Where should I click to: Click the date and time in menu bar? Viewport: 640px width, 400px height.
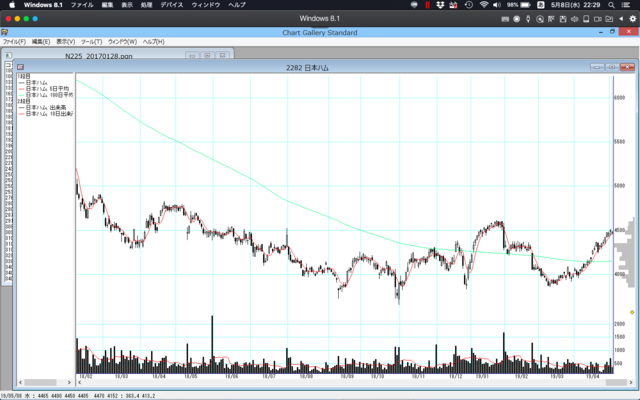pos(576,5)
